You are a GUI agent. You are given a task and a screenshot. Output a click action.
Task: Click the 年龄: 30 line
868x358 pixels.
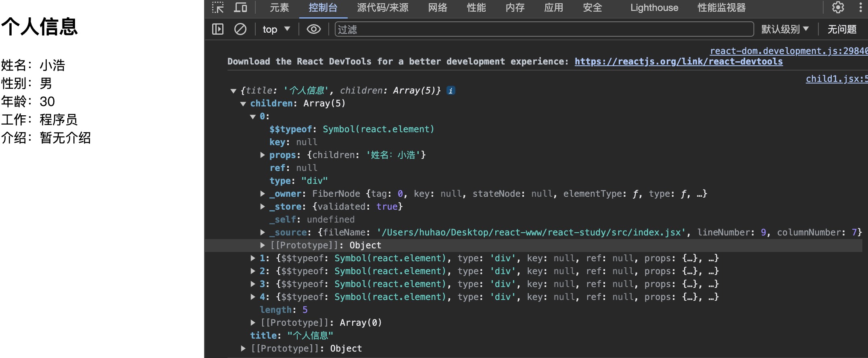click(28, 101)
